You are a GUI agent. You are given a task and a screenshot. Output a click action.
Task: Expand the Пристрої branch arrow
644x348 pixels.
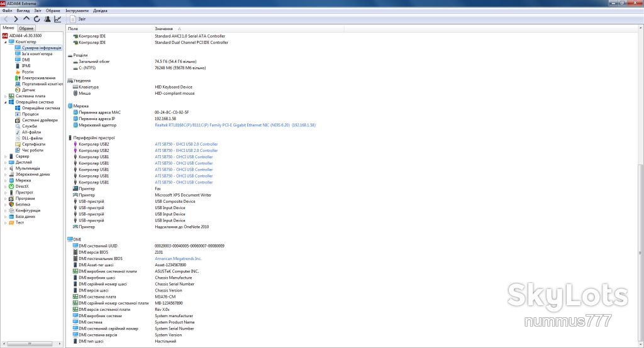[5, 192]
